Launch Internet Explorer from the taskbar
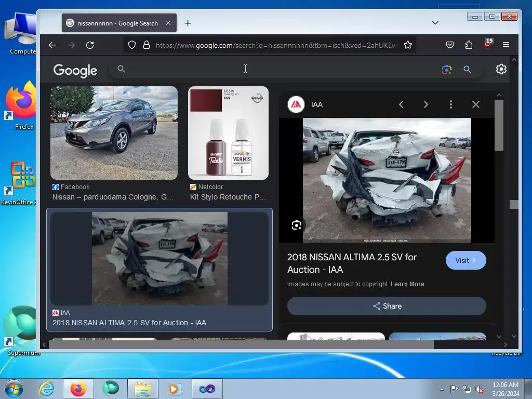 point(46,389)
